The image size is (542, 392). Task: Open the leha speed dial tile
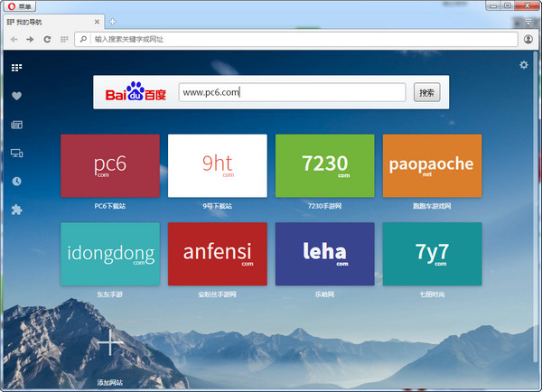coord(325,254)
